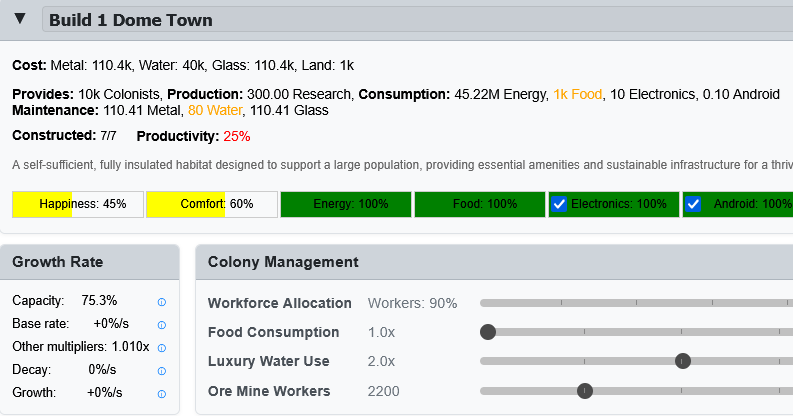Click the Luxury Water Use slider handle

(683, 361)
